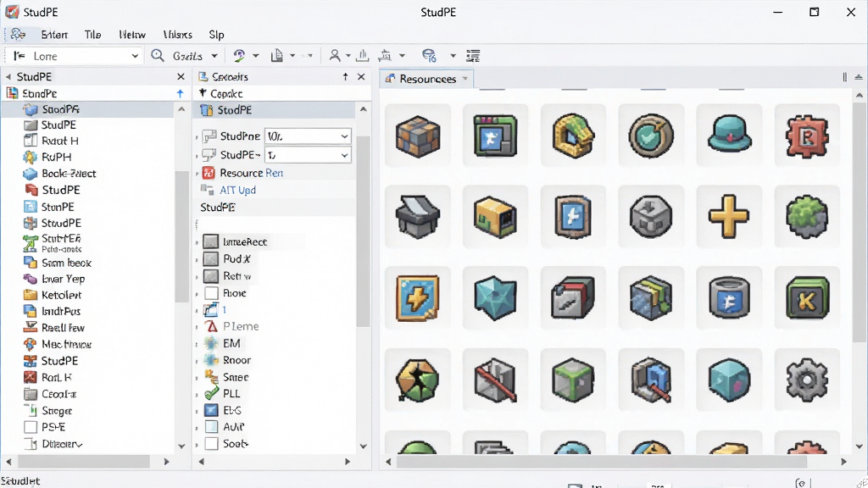Select the round green checkmark badge icon
Screen dimensions: 868x488
(651, 136)
